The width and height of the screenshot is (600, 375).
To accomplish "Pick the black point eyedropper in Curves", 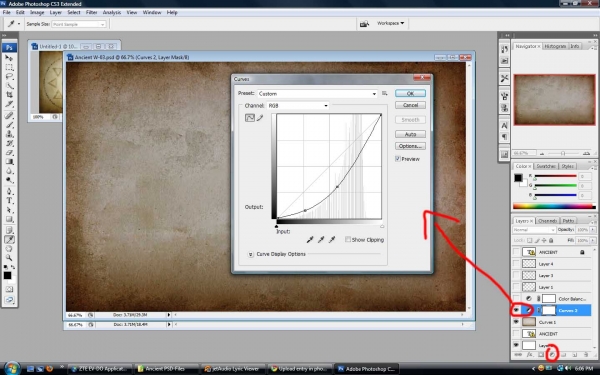I will (x=310, y=240).
